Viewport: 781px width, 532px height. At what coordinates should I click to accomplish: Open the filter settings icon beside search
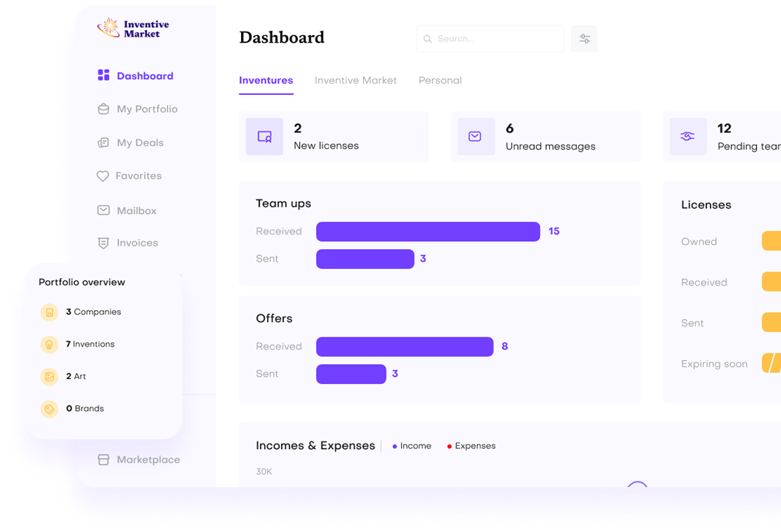(584, 39)
